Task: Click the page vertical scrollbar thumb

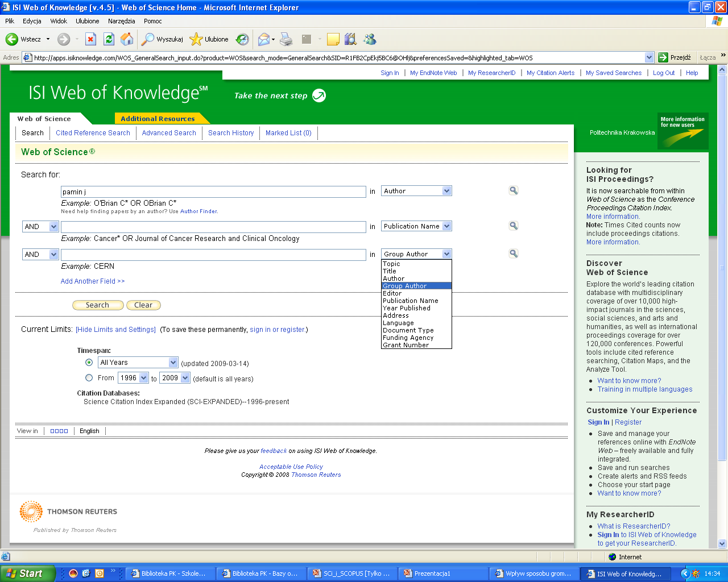Action: click(722, 267)
